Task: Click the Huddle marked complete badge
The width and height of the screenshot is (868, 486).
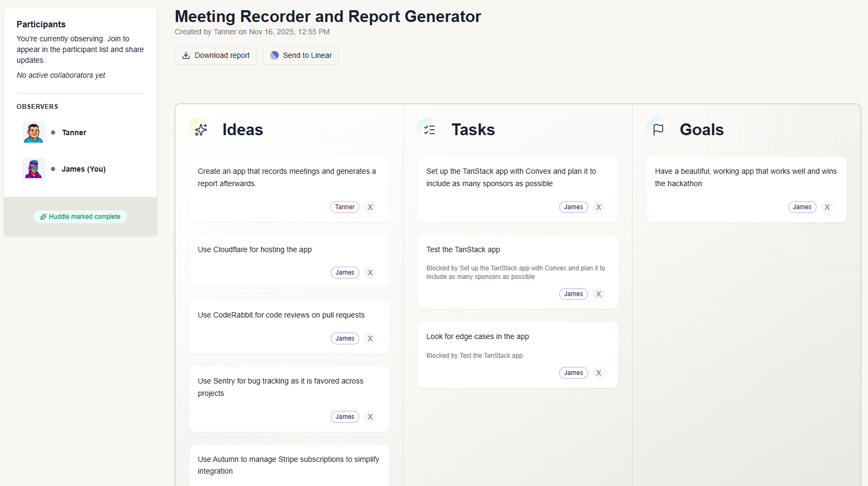Action: click(x=80, y=217)
